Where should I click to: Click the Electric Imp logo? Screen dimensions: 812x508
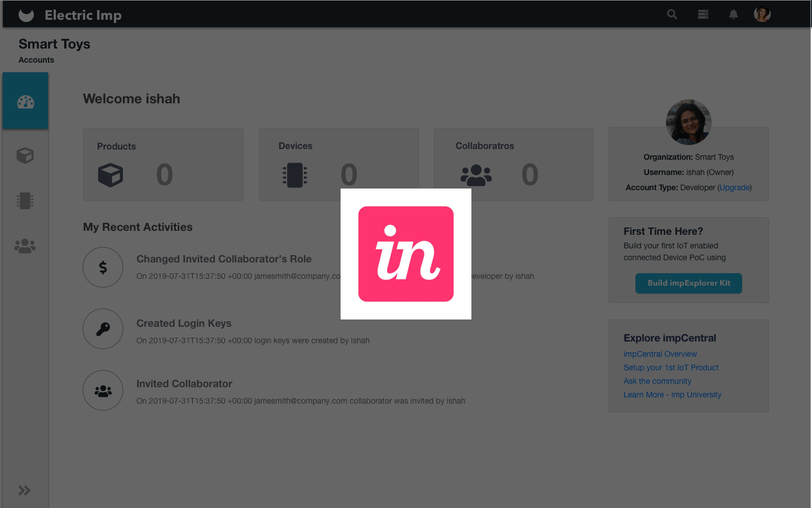coord(27,15)
